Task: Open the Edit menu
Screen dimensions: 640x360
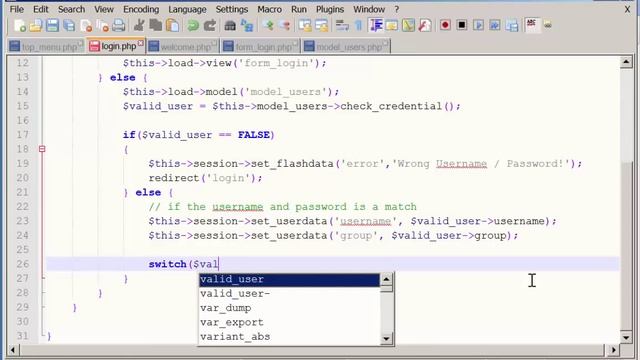Action: coord(40,9)
